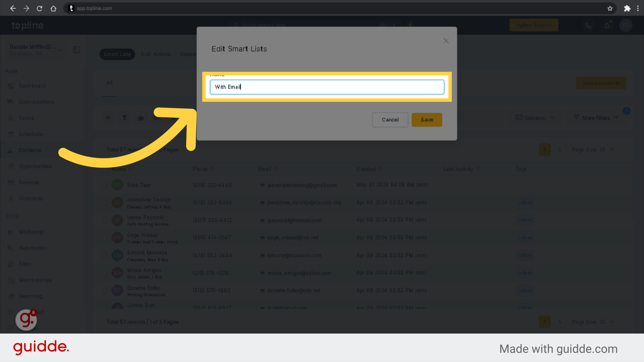This screenshot has width=644, height=362.
Task: Open Memberships in sidebar
Action: pyautogui.click(x=35, y=280)
